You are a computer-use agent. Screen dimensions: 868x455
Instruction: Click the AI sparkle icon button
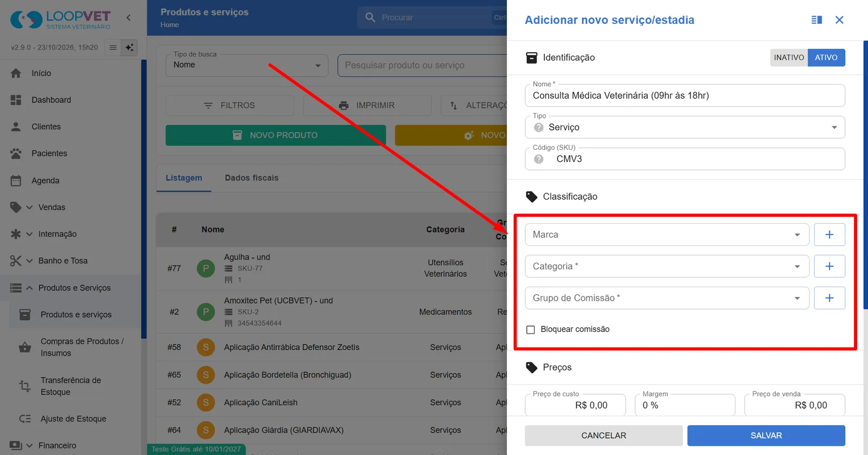point(130,47)
